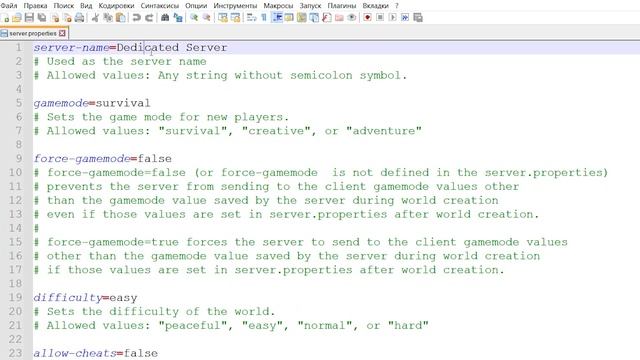Click the line number 5 margin
This screenshot has width=640, height=360.
[19, 103]
